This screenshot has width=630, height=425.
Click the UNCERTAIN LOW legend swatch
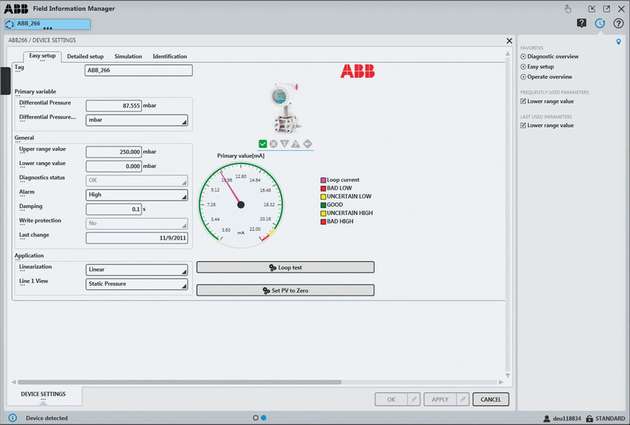click(x=323, y=196)
